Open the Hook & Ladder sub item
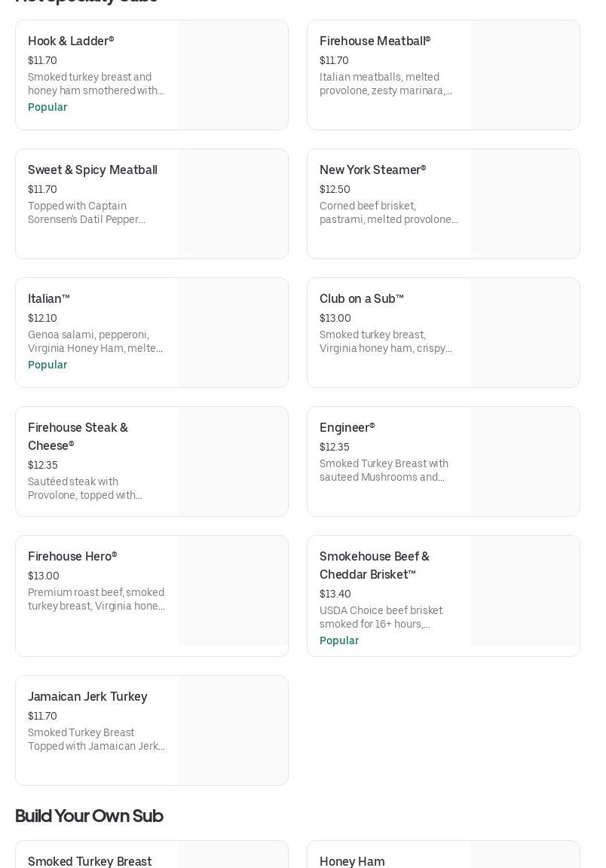606x868 pixels. (x=71, y=41)
